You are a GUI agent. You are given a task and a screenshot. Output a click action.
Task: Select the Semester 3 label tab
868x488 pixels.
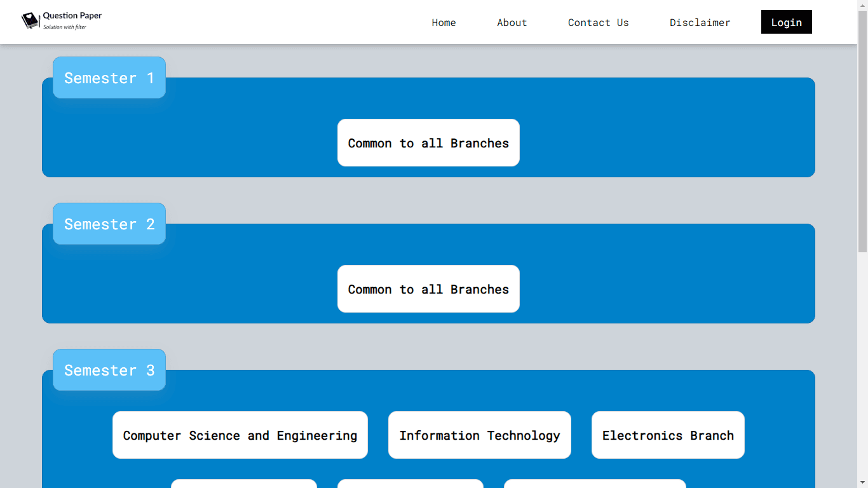[x=109, y=370]
